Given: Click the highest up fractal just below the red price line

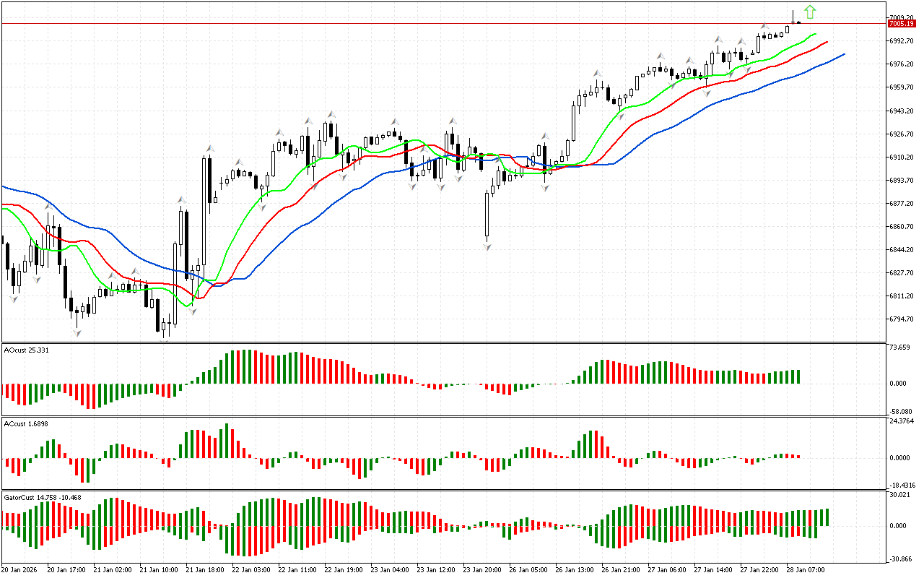Looking at the screenshot, I should [x=764, y=27].
